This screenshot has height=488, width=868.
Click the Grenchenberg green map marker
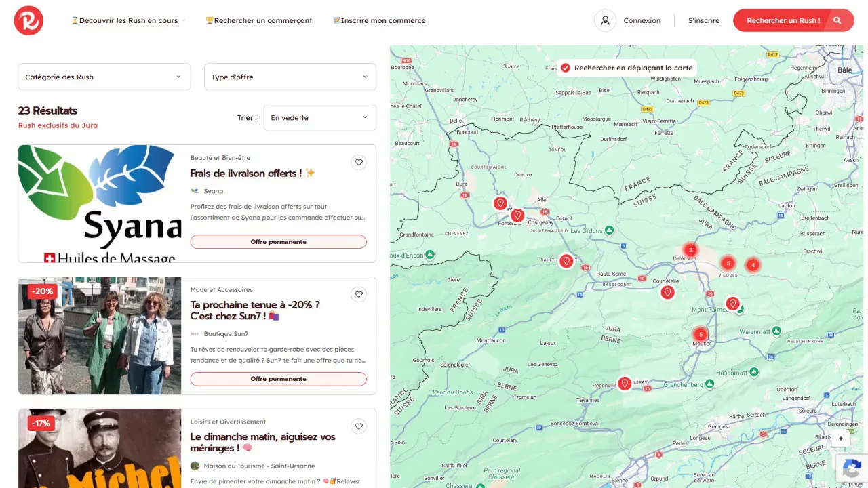click(x=709, y=384)
